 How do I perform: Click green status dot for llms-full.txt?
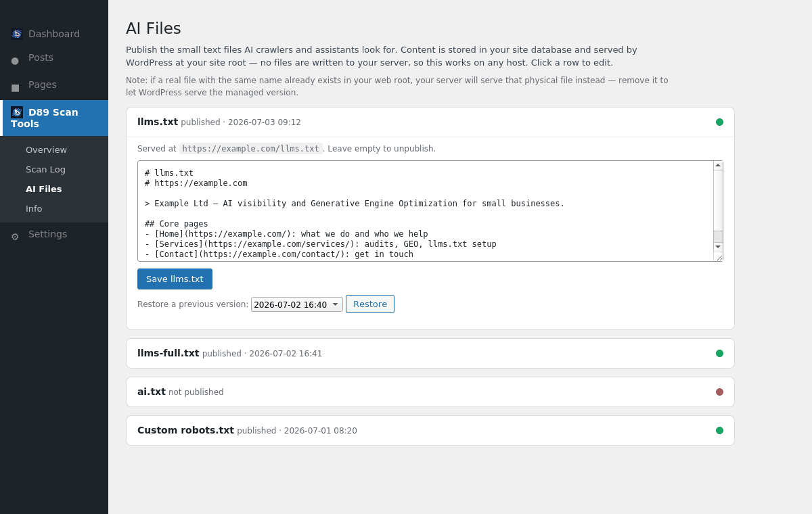pyautogui.click(x=719, y=354)
